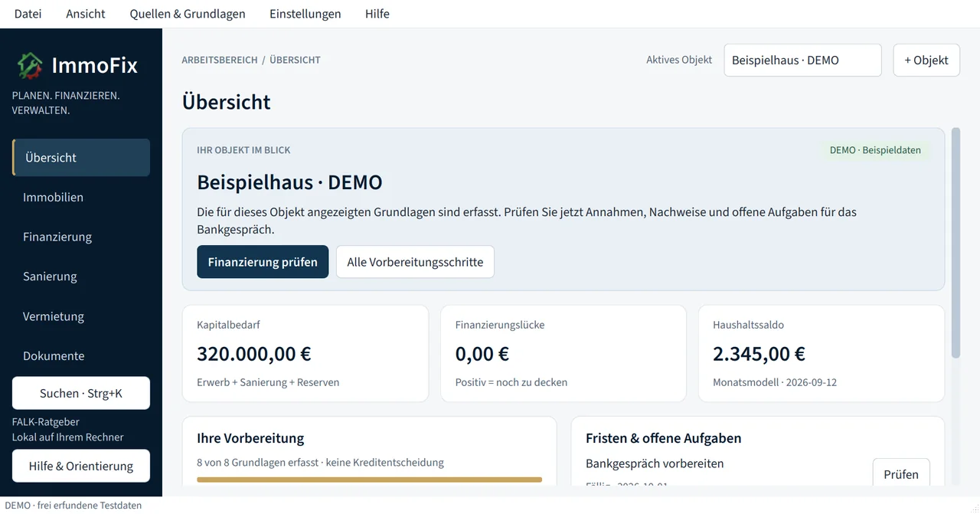Image resolution: width=980 pixels, height=514 pixels.
Task: Click the text 8 von 8 Grundlagen erfasst
Action: pos(258,463)
